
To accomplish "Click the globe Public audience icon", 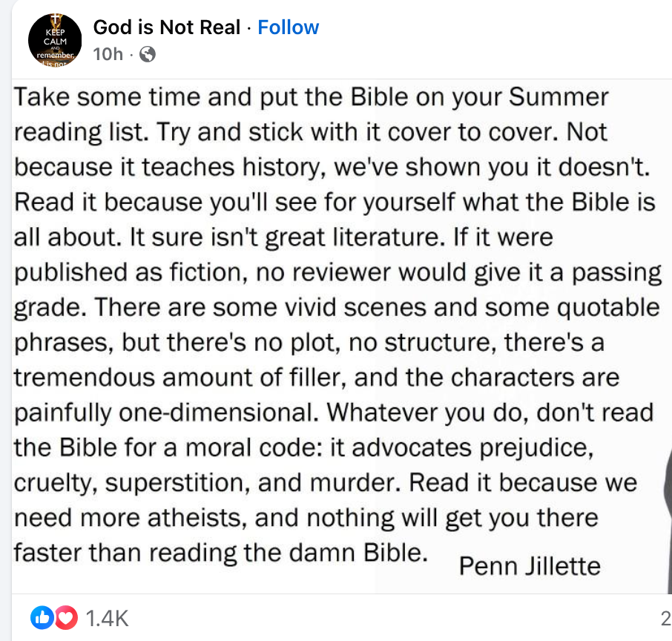I will pyautogui.click(x=148, y=54).
